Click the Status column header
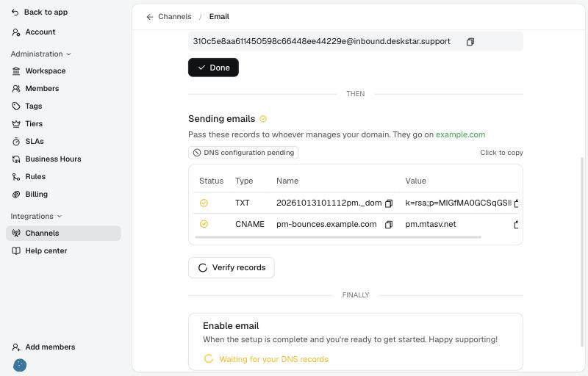Image resolution: width=588 pixels, height=376 pixels. (211, 181)
